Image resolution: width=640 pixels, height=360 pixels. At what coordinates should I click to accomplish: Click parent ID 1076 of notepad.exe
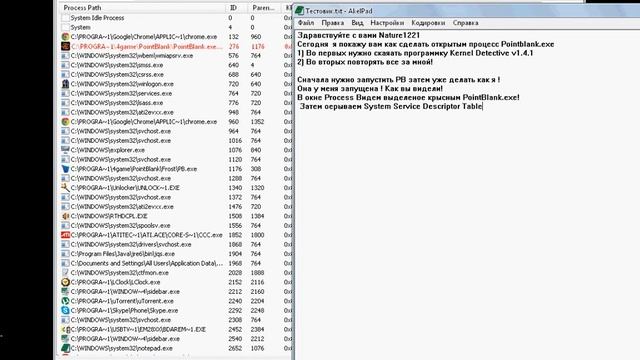(x=258, y=348)
